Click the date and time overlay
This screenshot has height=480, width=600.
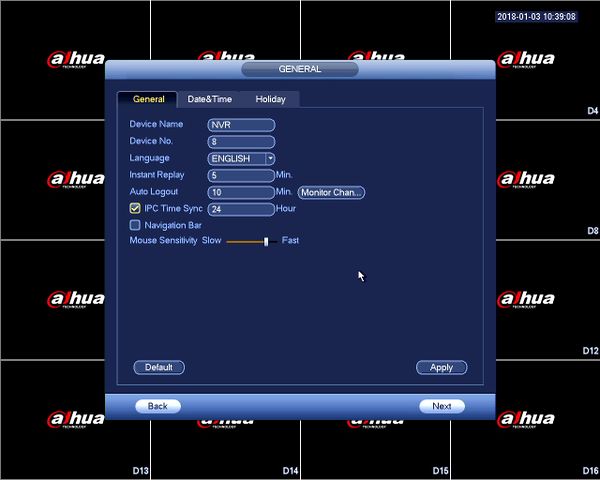[536, 17]
